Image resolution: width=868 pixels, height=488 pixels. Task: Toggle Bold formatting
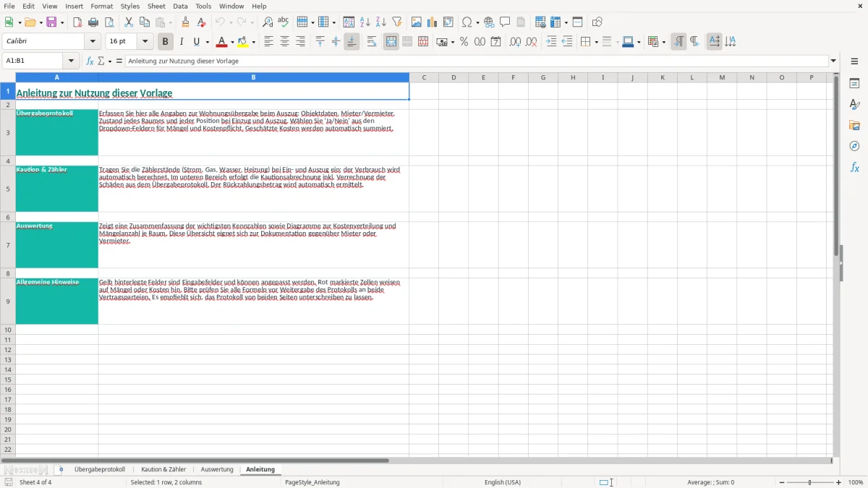tap(165, 42)
